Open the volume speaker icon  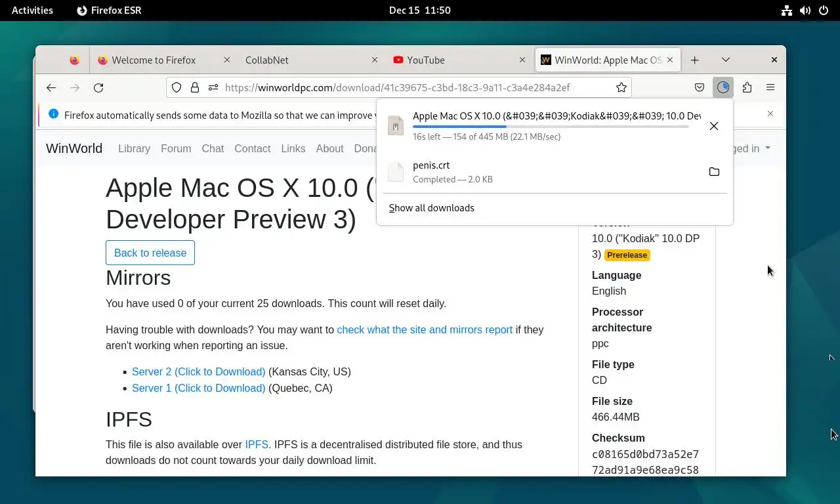tap(805, 10)
